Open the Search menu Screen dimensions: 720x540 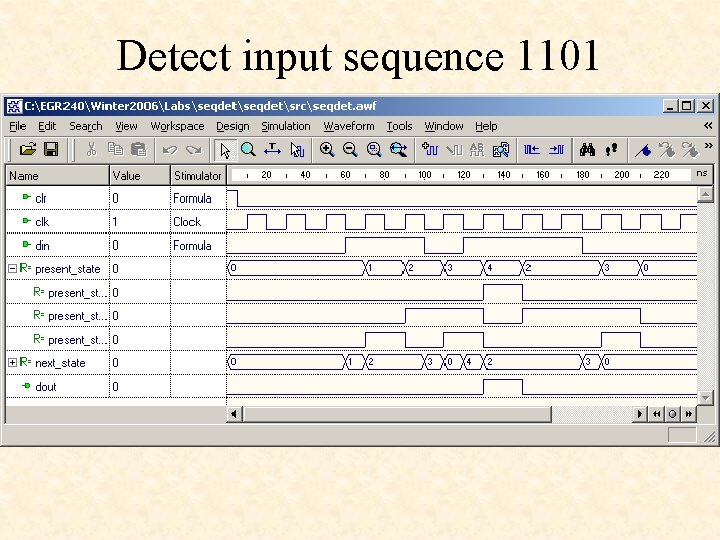point(86,126)
